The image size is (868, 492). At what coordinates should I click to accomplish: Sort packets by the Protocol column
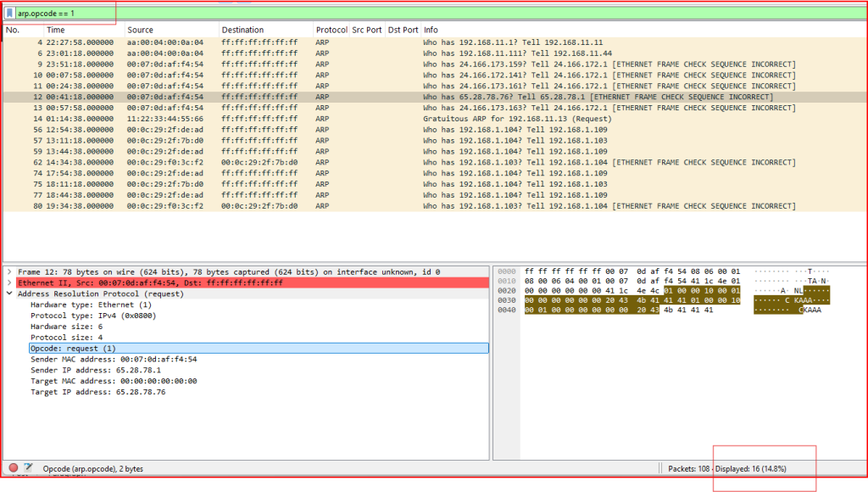pyautogui.click(x=331, y=30)
